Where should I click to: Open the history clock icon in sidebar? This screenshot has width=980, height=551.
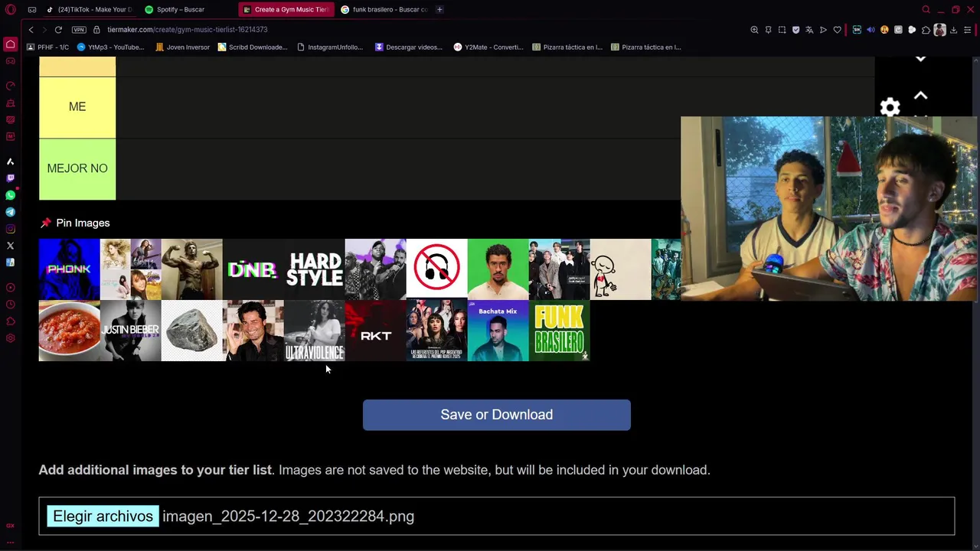pyautogui.click(x=11, y=305)
